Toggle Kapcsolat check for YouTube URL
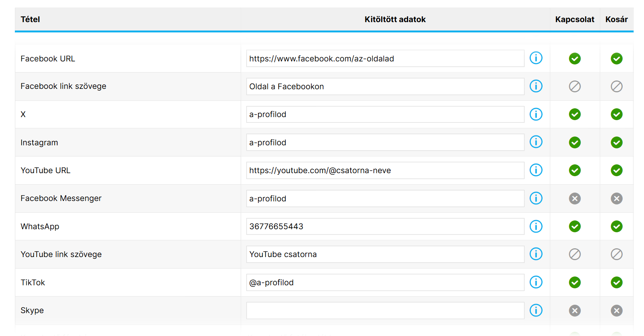Image resolution: width=644 pixels, height=336 pixels. [x=575, y=170]
